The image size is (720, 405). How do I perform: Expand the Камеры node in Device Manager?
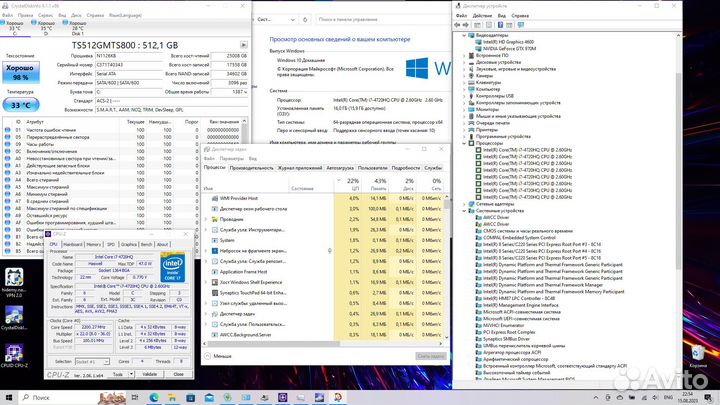click(464, 76)
